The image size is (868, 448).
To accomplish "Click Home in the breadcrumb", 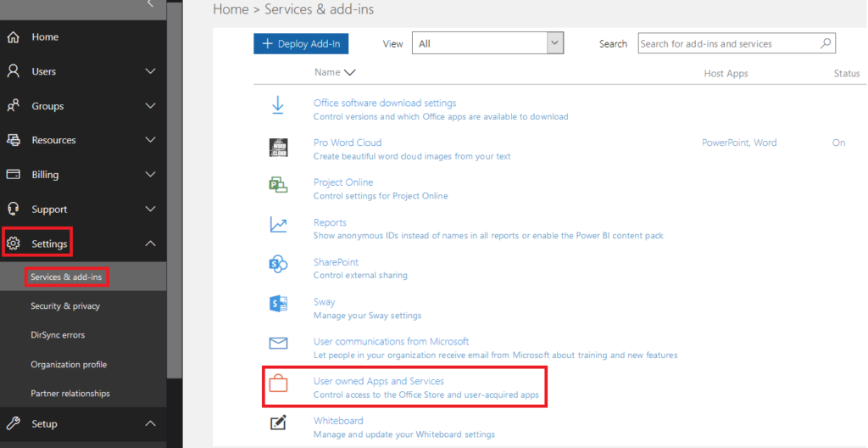I will click(231, 9).
